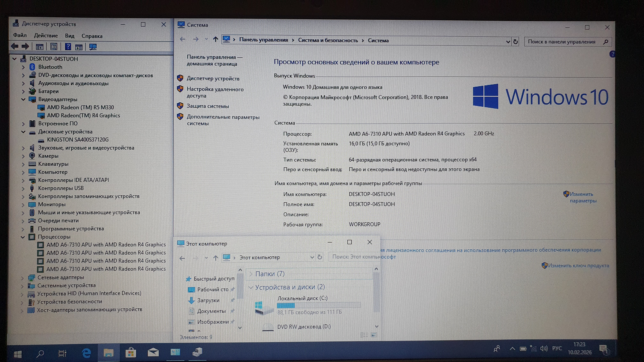The width and height of the screenshot is (644, 362).
Task: Select the KINGSTON SA400S37120G disk device
Action: (x=77, y=140)
